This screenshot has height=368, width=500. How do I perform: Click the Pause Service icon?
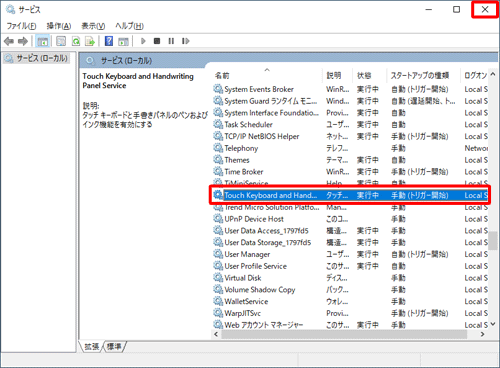(171, 41)
